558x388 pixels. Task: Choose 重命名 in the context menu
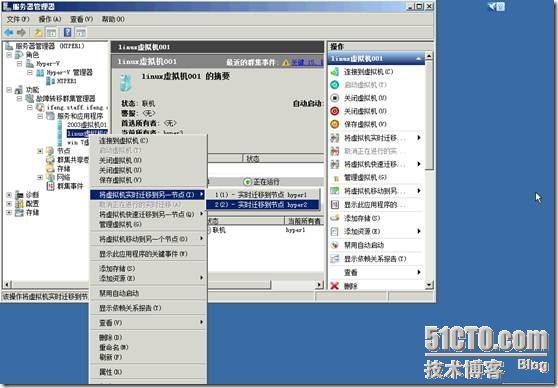click(148, 347)
